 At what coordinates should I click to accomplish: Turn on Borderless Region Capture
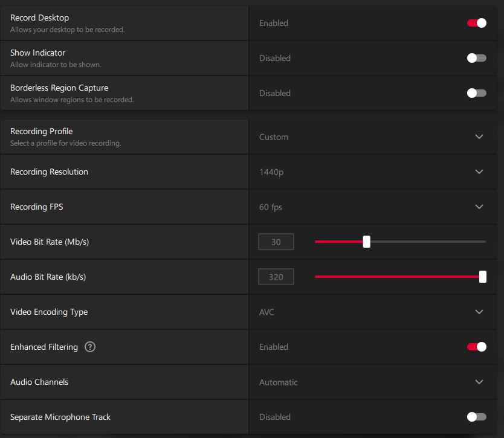coord(476,93)
